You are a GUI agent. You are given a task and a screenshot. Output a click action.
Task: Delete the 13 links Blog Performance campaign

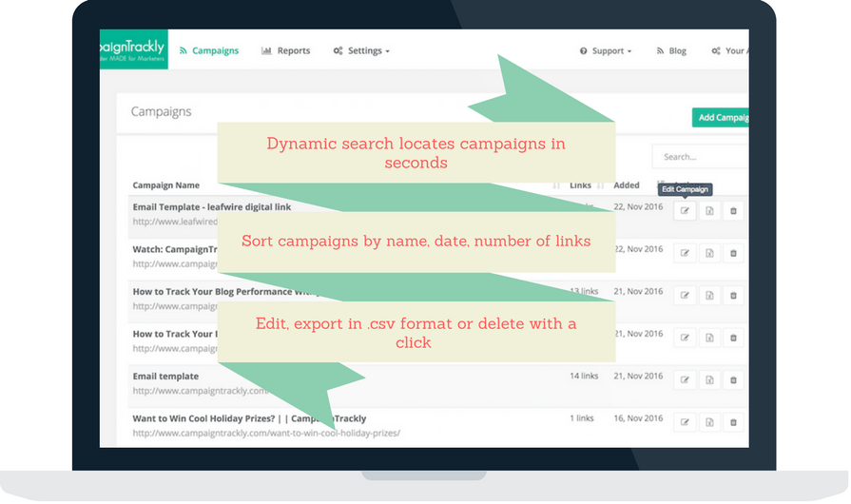pos(733,296)
